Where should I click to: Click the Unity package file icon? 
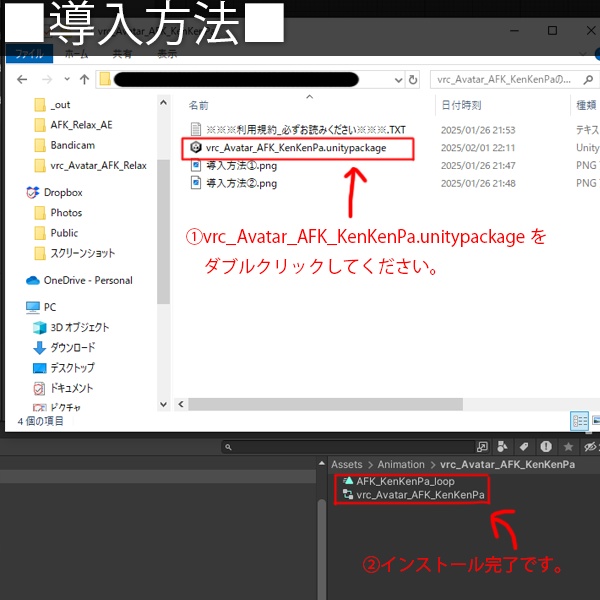196,147
